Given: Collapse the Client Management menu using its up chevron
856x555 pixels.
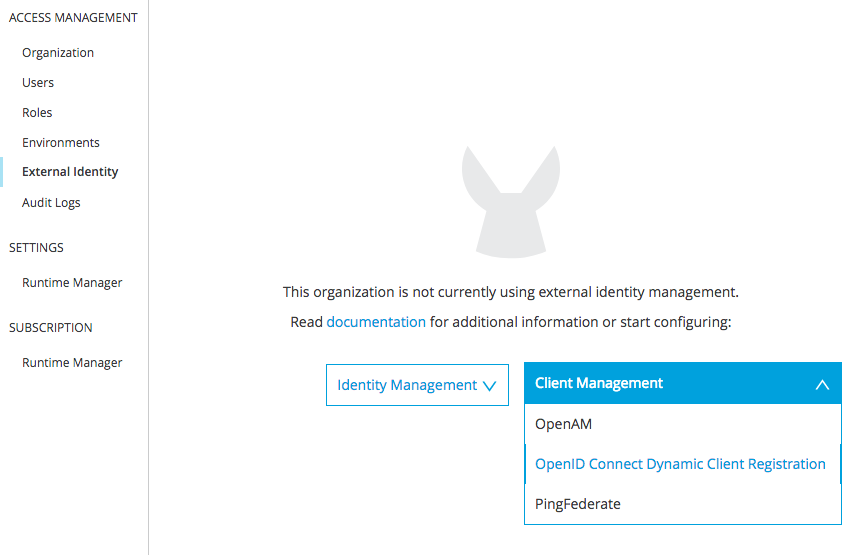Looking at the screenshot, I should pos(822,384).
